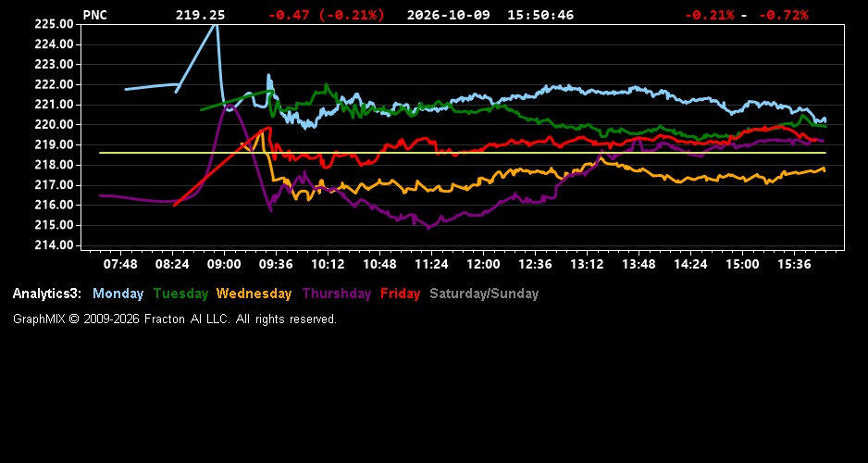This screenshot has height=463, width=868.
Task: Click the 09:36 time axis label
Action: click(276, 264)
